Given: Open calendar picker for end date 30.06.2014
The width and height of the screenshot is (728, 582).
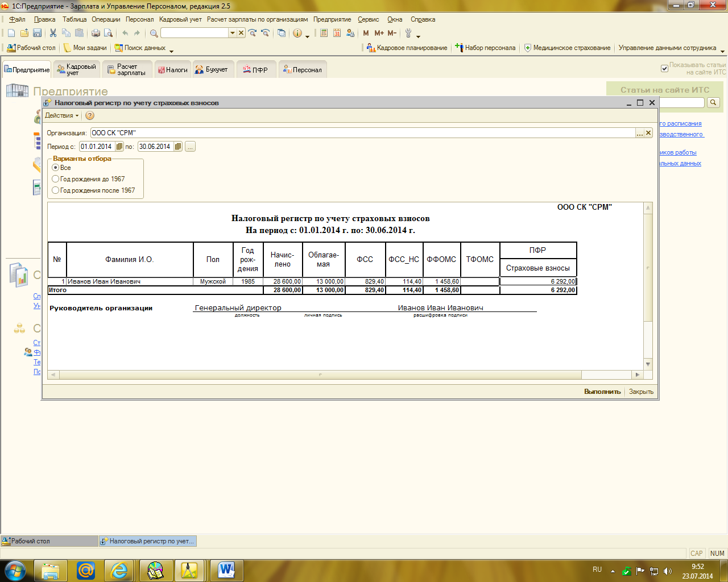Looking at the screenshot, I should pos(178,147).
